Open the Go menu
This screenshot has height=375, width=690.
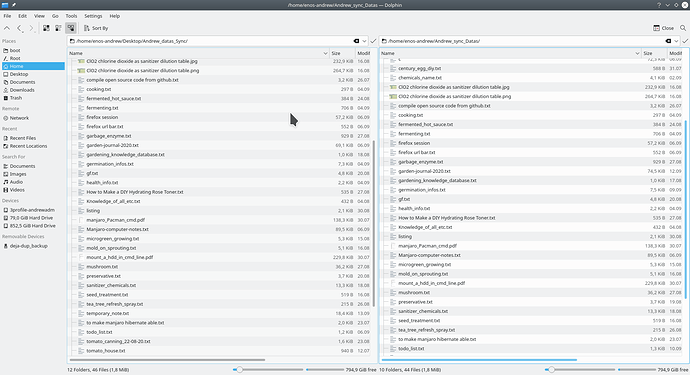[x=55, y=16]
